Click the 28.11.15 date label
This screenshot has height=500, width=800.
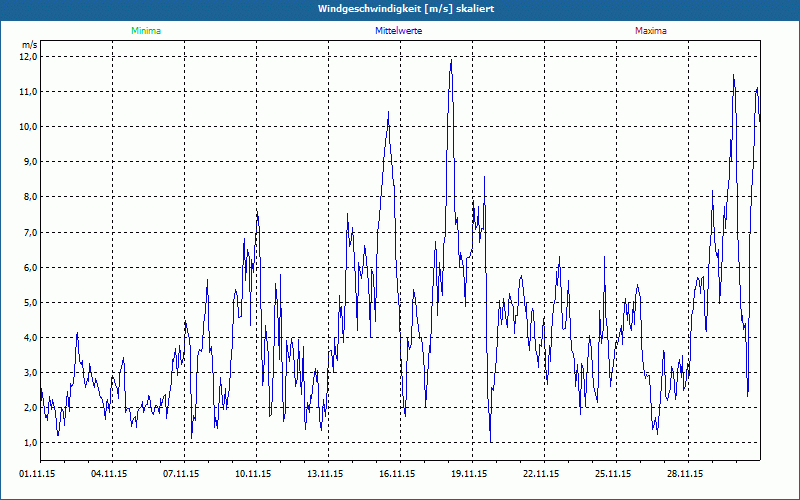tap(685, 474)
